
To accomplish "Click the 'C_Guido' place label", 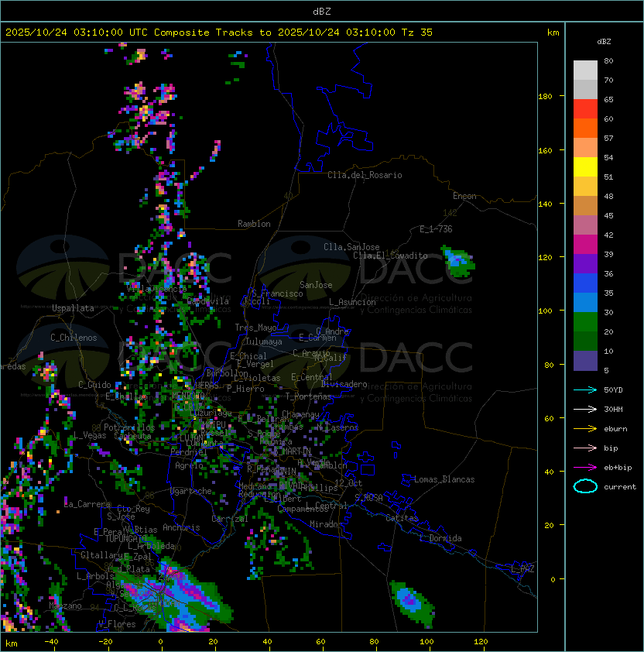I will (94, 385).
